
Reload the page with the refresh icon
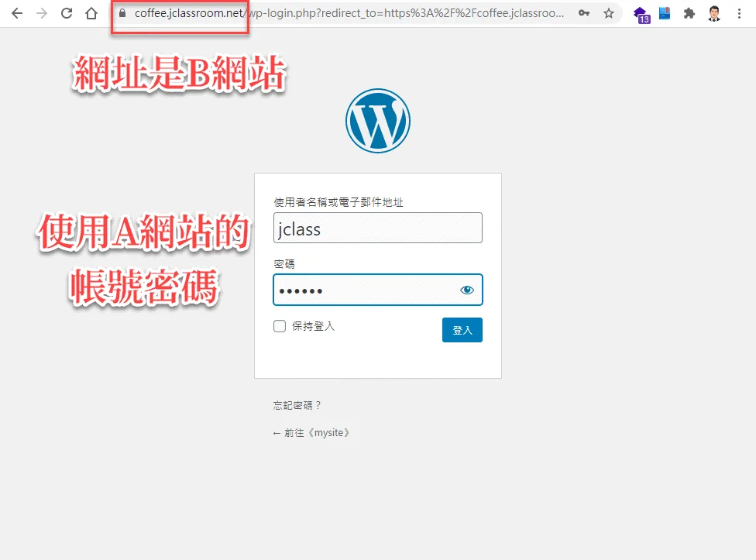(x=67, y=13)
